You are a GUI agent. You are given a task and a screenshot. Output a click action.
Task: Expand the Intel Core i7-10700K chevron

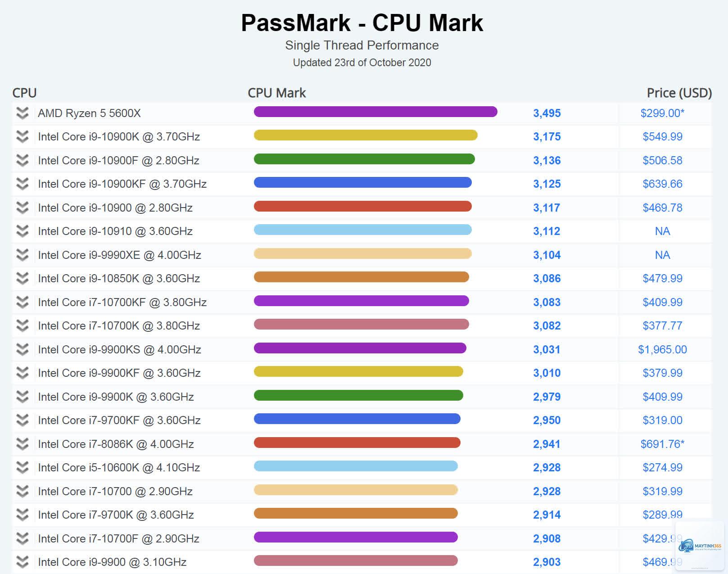point(22,325)
